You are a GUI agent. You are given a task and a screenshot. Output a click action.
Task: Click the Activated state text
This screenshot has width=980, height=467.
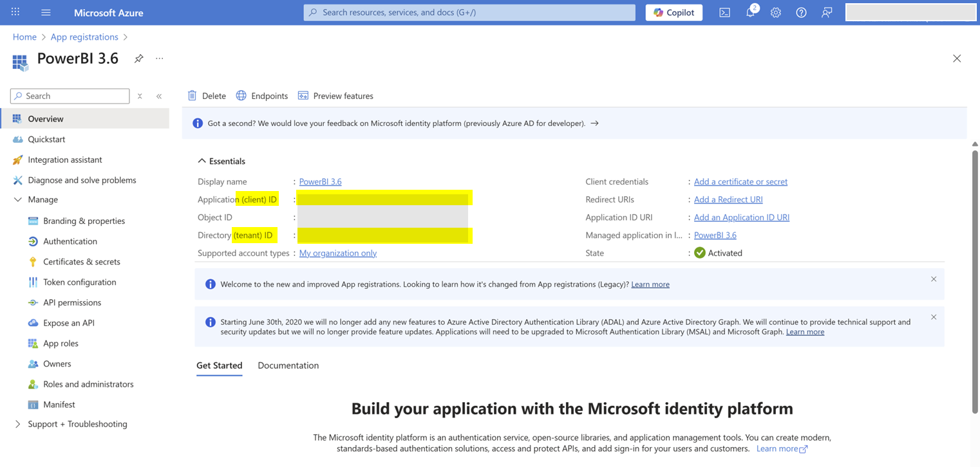(725, 253)
